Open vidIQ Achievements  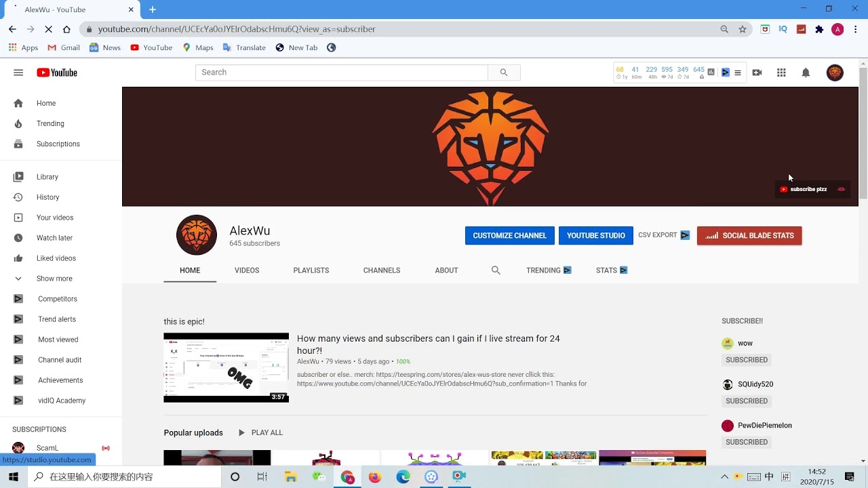pos(61,380)
